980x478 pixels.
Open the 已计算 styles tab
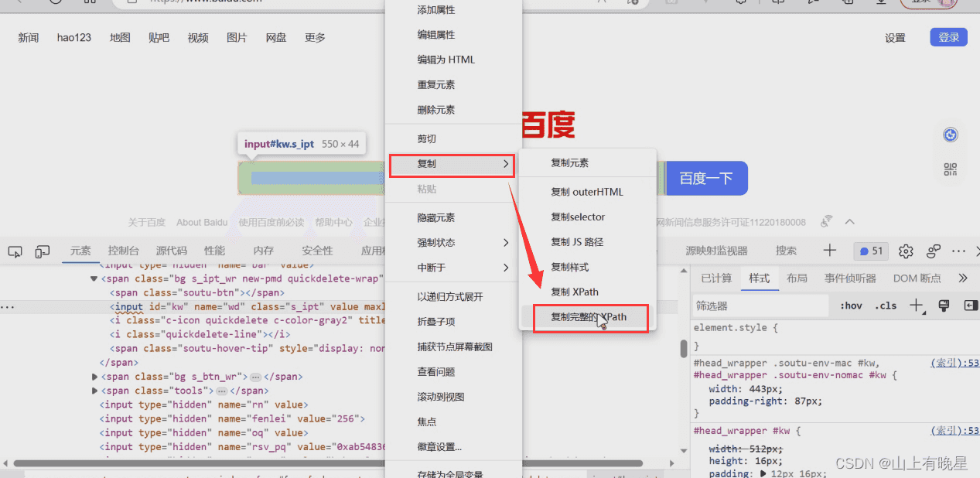(716, 278)
